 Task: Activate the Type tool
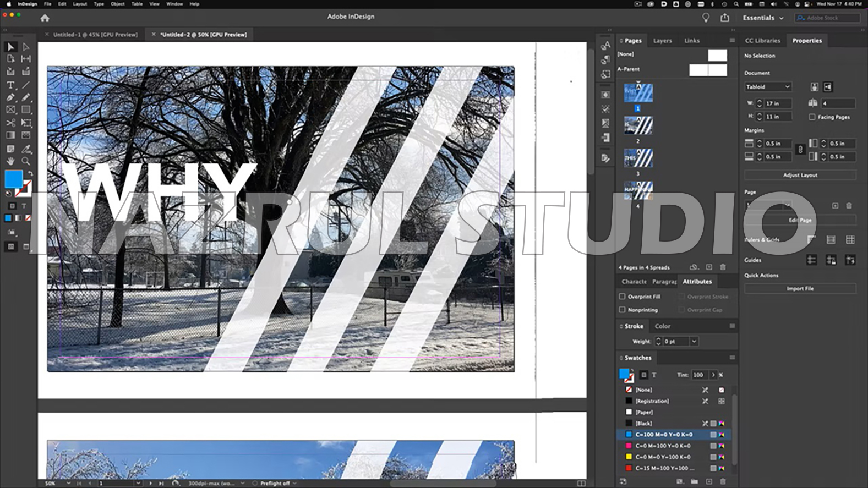[x=10, y=85]
